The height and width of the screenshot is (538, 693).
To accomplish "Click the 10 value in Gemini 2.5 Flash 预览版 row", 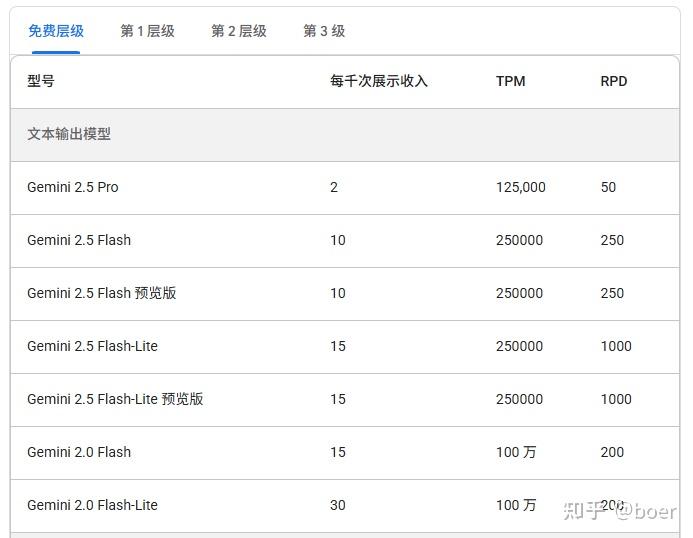I will [338, 293].
